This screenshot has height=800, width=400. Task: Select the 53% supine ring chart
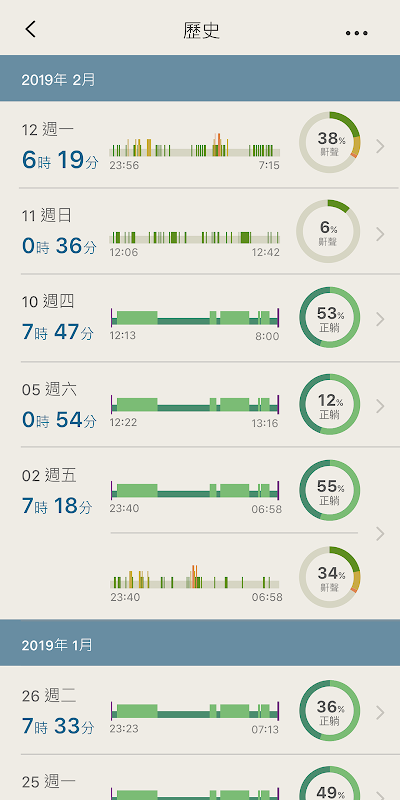coord(330,317)
